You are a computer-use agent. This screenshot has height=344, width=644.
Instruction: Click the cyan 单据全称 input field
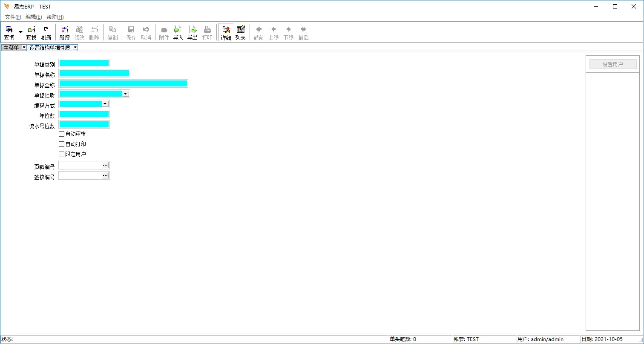(123, 83)
